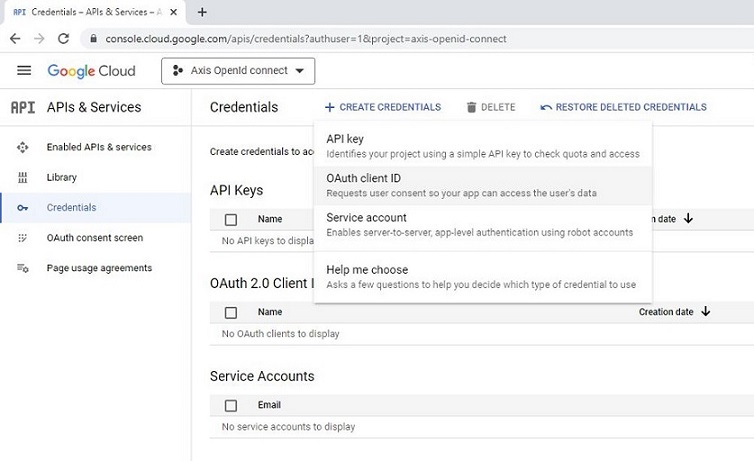The image size is (754, 461).
Task: Open the Axis OpenId connect project dropdown
Action: (x=238, y=71)
